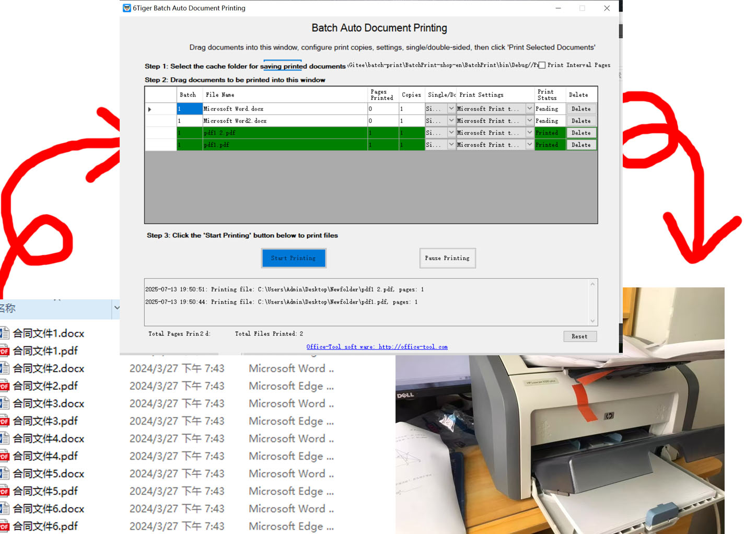Select file 合同文件2.pdf in file list
The image size is (756, 534).
(45, 386)
